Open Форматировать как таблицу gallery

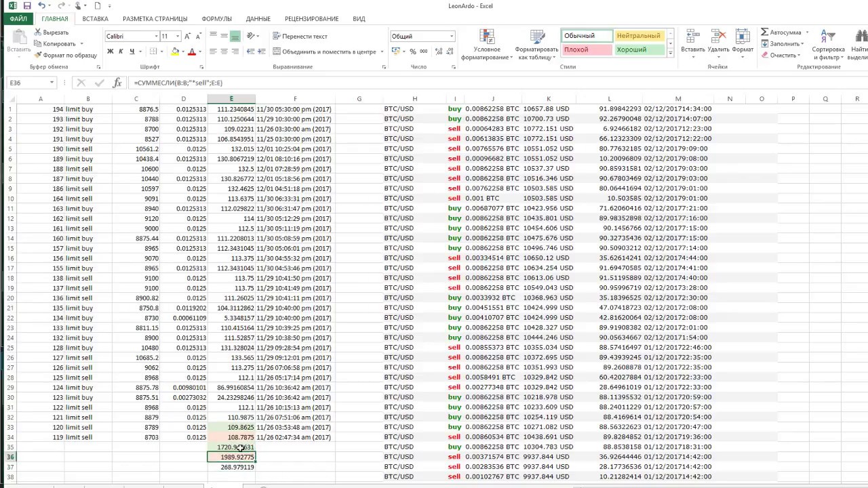pyautogui.click(x=536, y=45)
